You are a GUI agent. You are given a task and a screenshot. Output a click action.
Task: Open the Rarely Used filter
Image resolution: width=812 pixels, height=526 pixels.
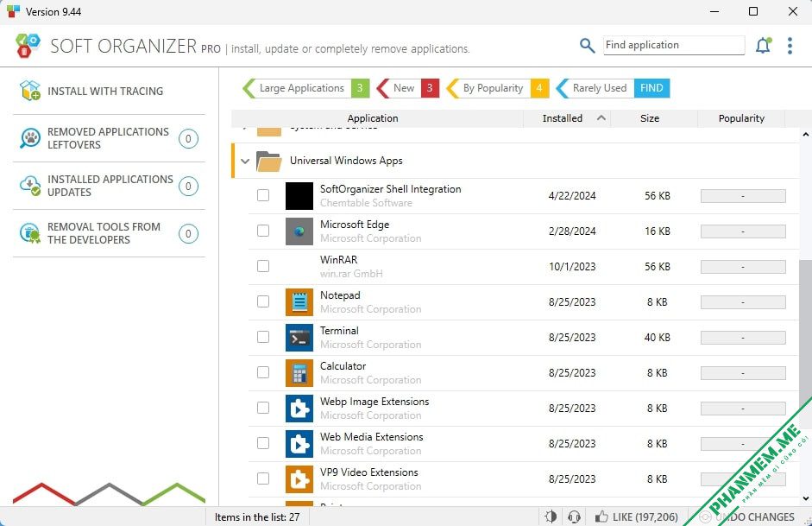[x=613, y=88]
